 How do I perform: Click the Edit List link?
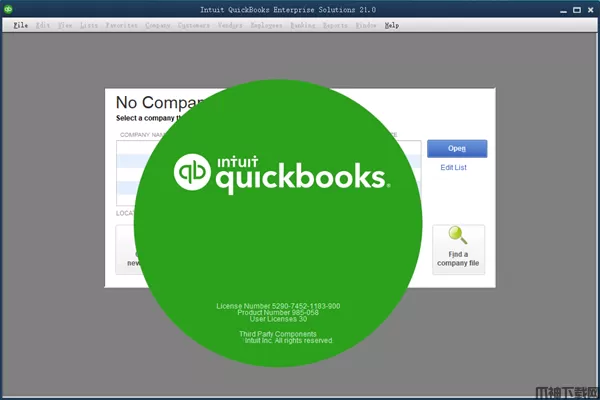pyautogui.click(x=453, y=167)
